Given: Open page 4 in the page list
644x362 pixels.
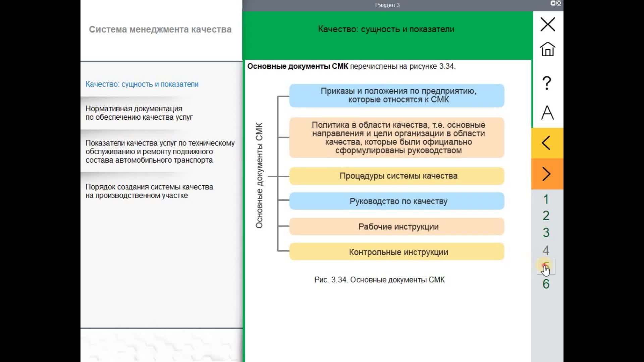Looking at the screenshot, I should pos(546,250).
